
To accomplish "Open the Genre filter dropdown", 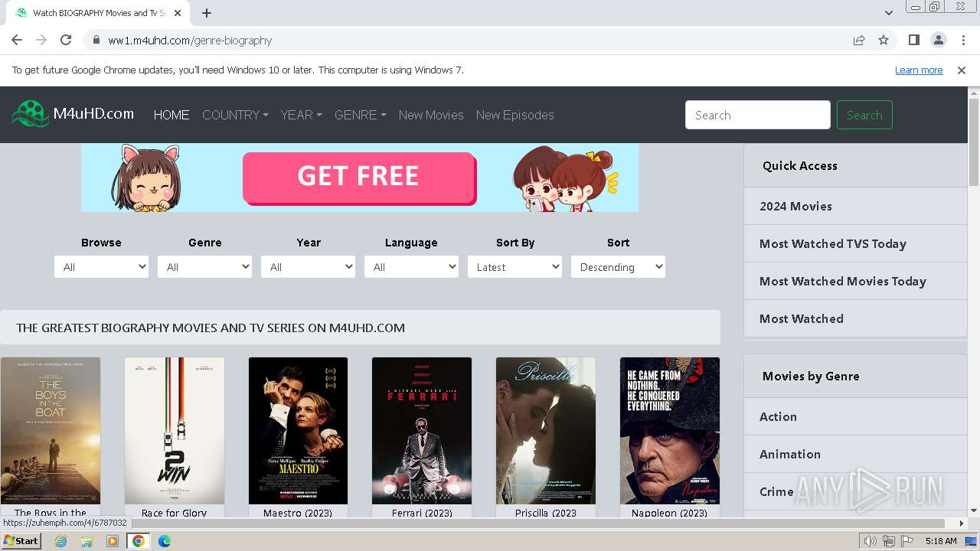I will 204,267.
